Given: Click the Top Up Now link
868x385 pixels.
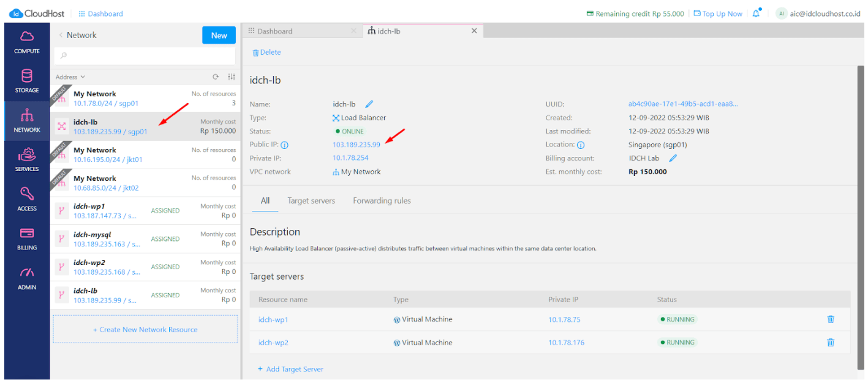Looking at the screenshot, I should click(718, 13).
